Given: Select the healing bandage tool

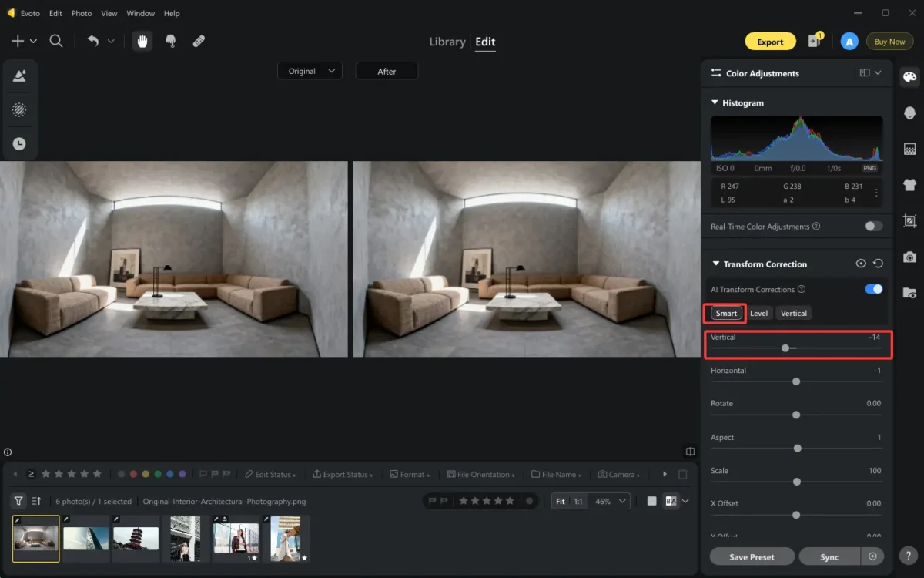Looking at the screenshot, I should pos(199,42).
